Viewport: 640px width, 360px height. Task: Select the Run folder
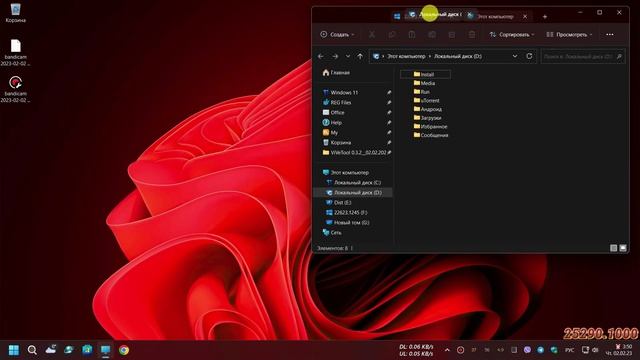422,92
